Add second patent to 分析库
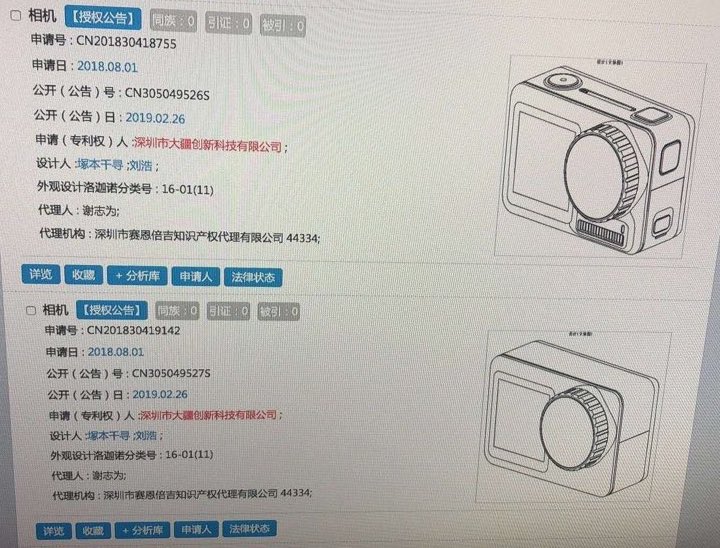 click(142, 530)
